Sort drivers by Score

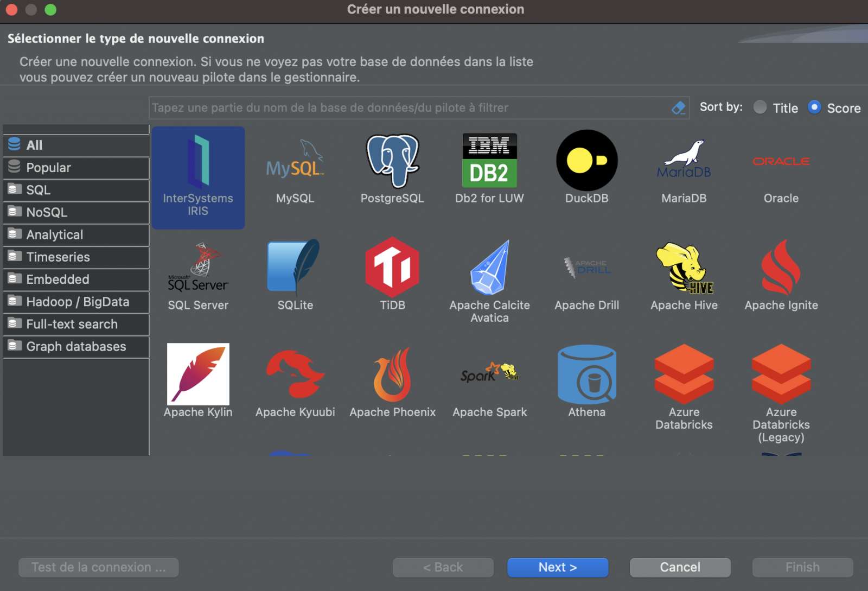point(814,107)
